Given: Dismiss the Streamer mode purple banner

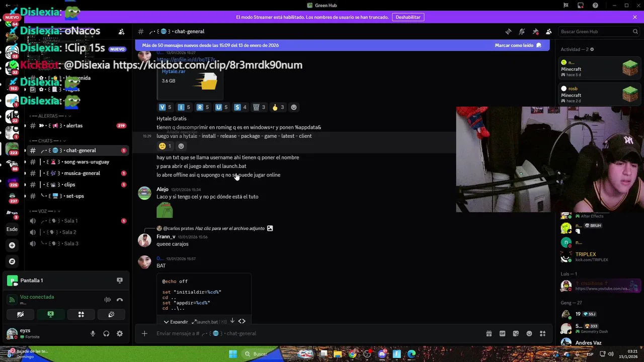Looking at the screenshot, I should pyautogui.click(x=635, y=17).
